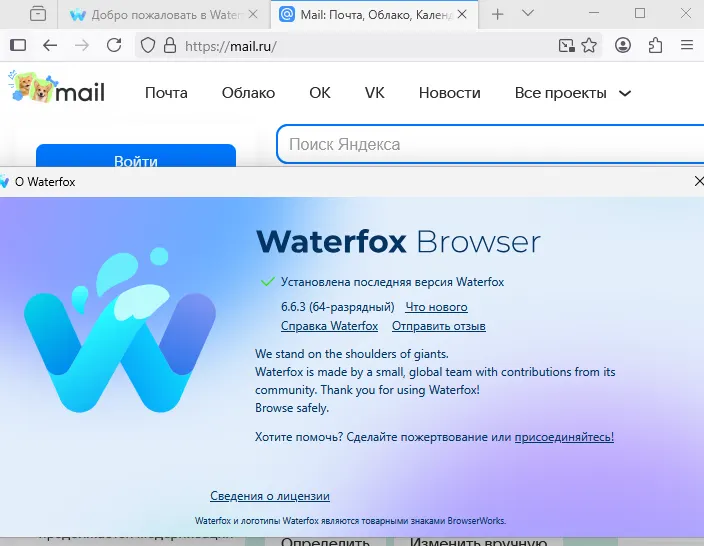Click the site security padlock icon
Image resolution: width=704 pixels, height=546 pixels.
coord(169,45)
